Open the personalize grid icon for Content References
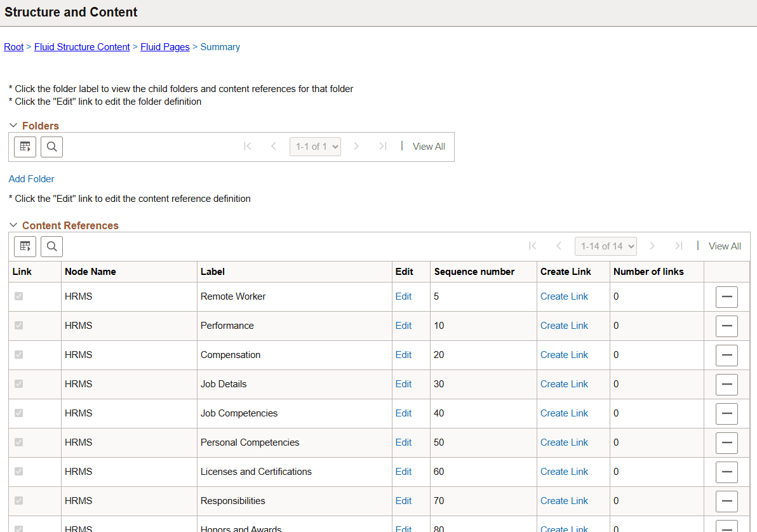757x532 pixels. [x=25, y=246]
